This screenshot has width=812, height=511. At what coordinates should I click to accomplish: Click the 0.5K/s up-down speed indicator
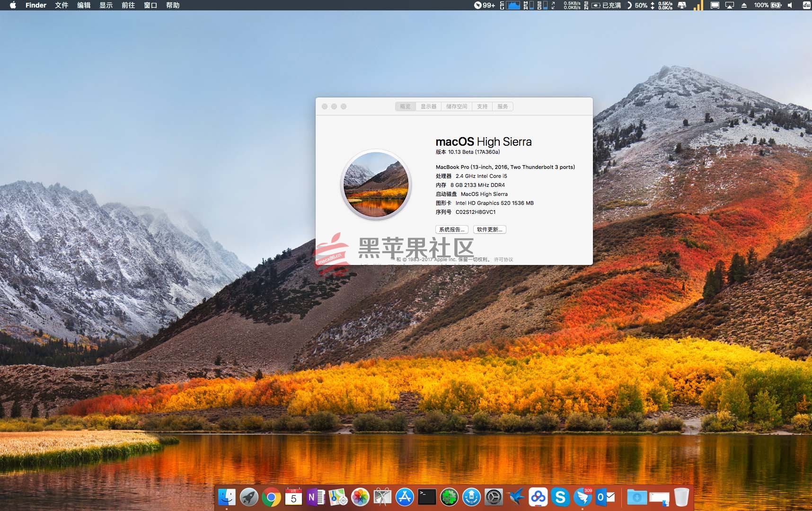pos(662,5)
